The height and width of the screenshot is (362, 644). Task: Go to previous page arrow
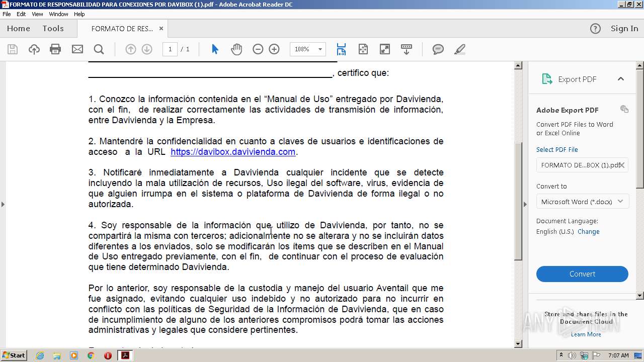click(131, 49)
